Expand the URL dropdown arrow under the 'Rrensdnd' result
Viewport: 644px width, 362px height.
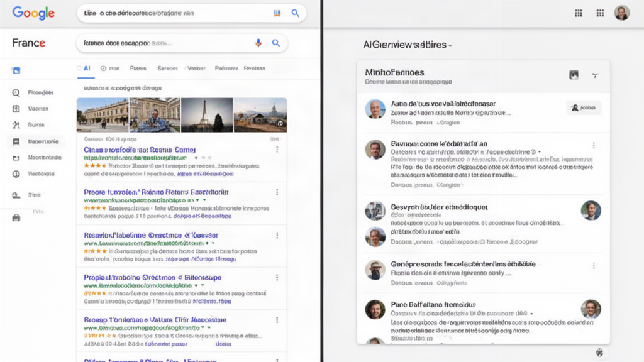coord(213,243)
